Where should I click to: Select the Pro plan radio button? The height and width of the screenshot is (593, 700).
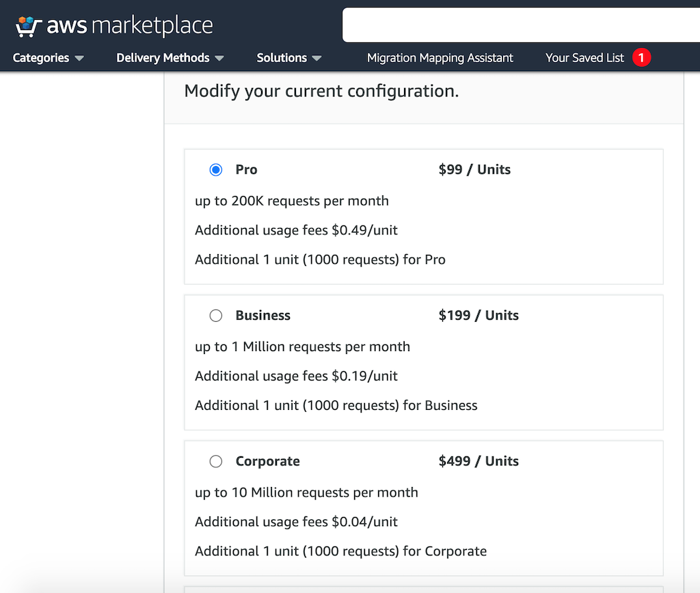(x=216, y=169)
